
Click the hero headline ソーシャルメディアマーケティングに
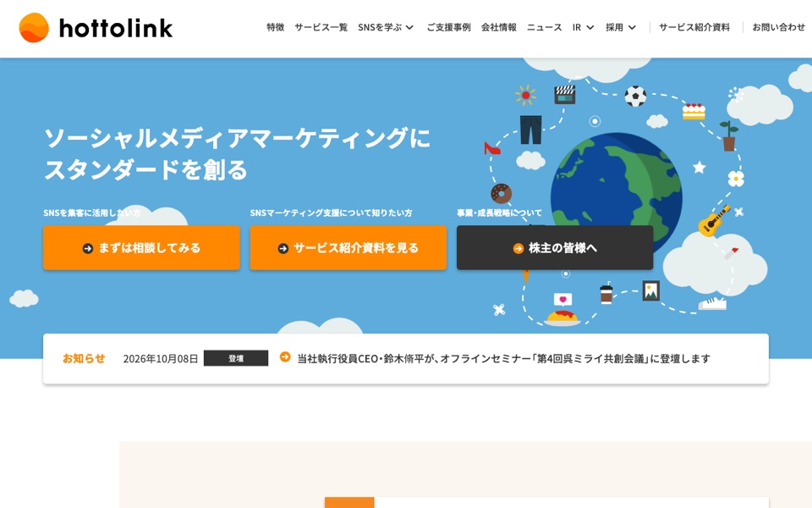pos(237,138)
